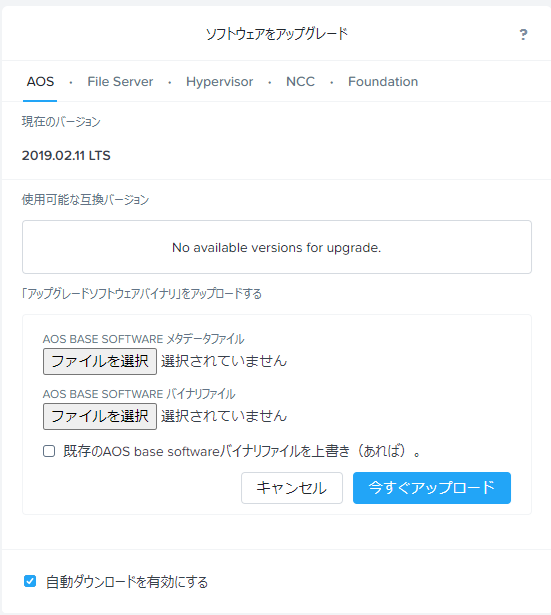Screen dimensions: 551x615
Task: Click metadata file '選択されていません' text
Action: (x=224, y=361)
